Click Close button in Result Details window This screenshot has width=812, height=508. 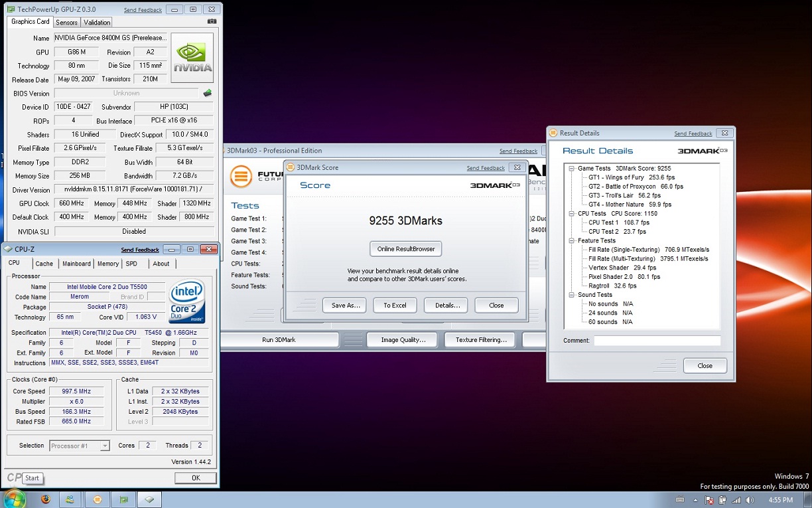coord(705,366)
